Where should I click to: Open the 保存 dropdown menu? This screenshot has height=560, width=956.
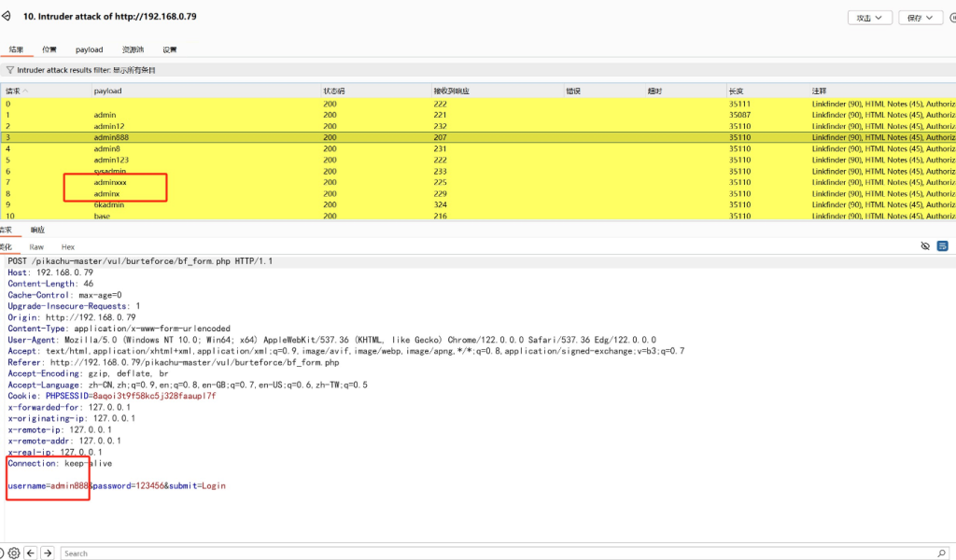click(x=921, y=18)
